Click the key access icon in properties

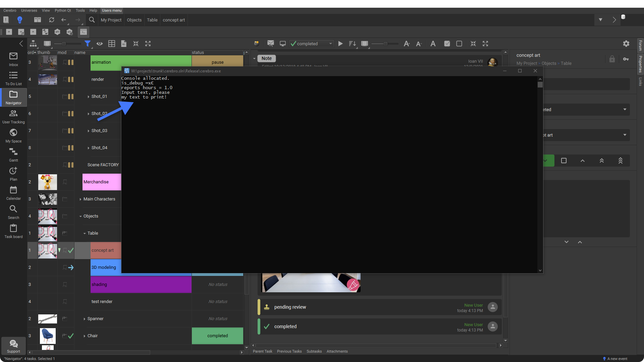point(626,59)
